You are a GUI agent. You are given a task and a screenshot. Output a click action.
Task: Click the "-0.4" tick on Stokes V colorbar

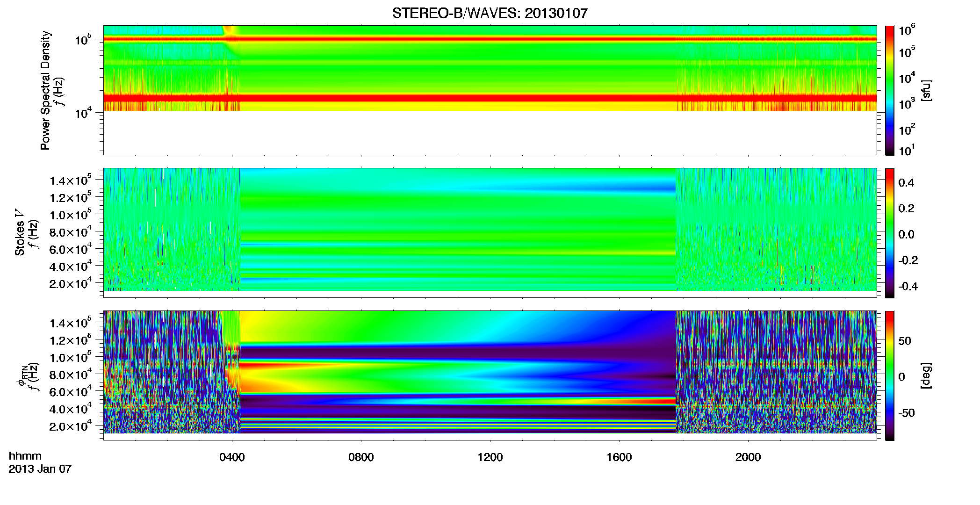click(908, 287)
